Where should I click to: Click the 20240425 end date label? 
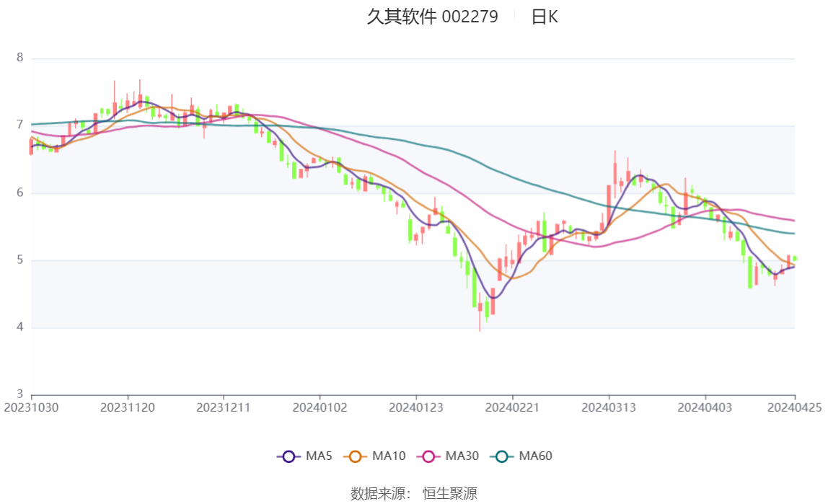(x=794, y=407)
